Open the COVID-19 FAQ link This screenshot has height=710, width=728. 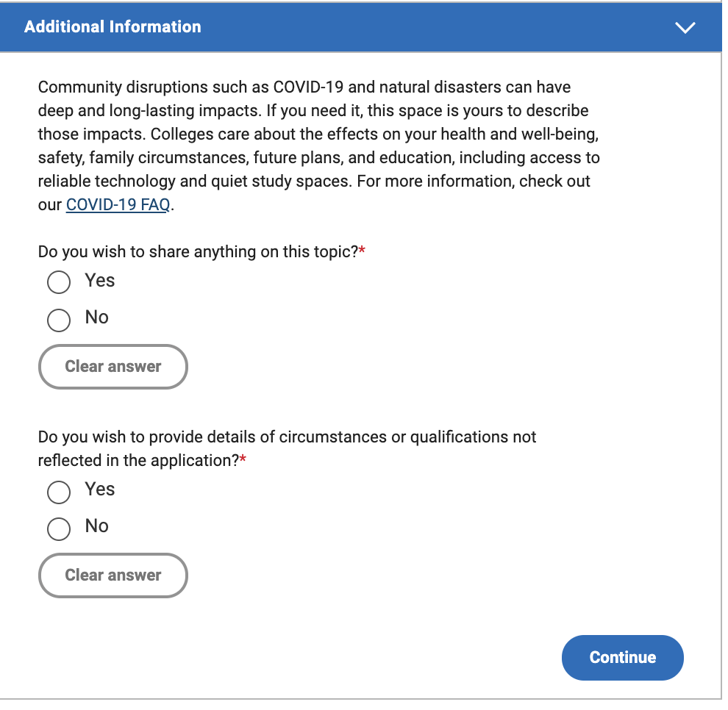119,206
